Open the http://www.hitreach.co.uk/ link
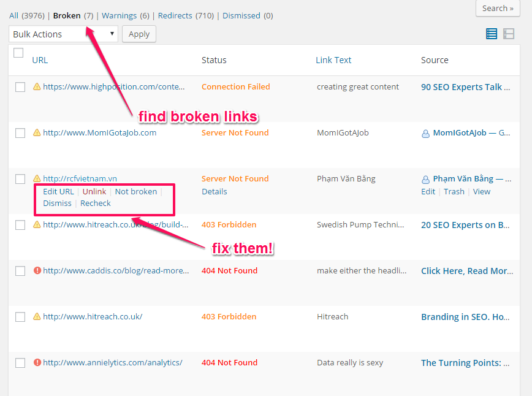 [93, 316]
